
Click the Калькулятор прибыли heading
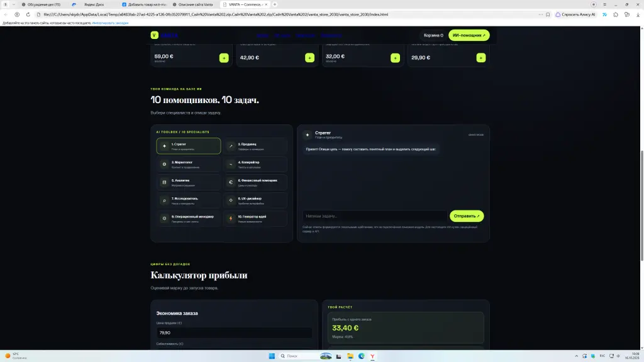(x=199, y=275)
